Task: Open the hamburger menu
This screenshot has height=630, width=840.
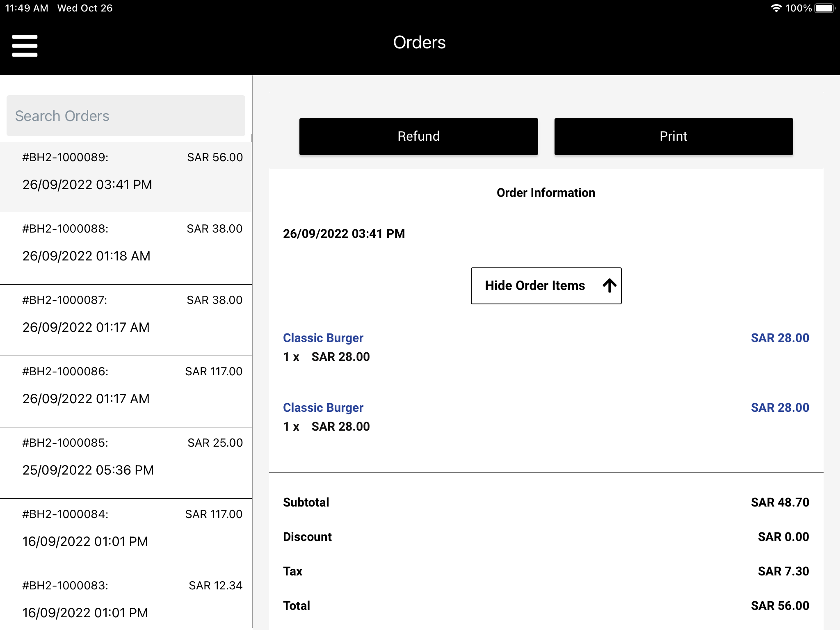Action: pyautogui.click(x=25, y=46)
